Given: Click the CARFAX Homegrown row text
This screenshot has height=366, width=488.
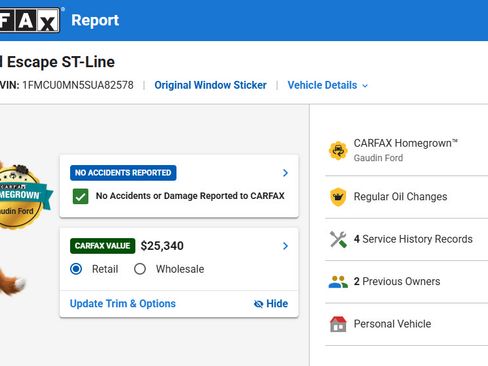Looking at the screenshot, I should [x=405, y=143].
